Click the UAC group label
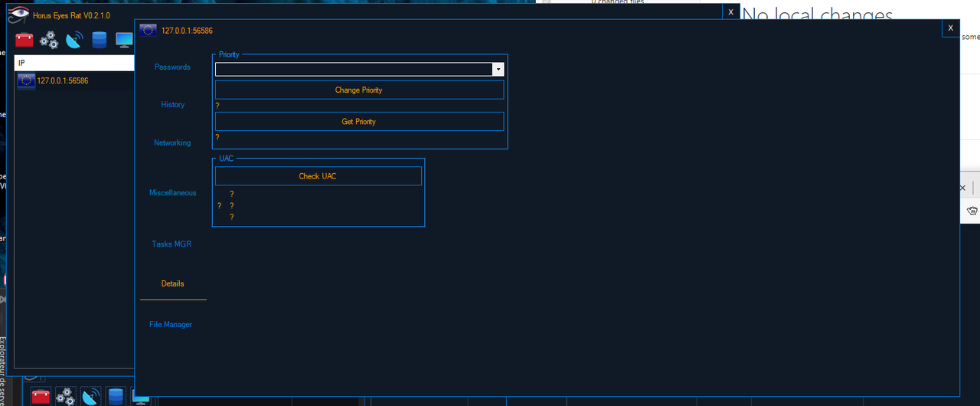 226,158
